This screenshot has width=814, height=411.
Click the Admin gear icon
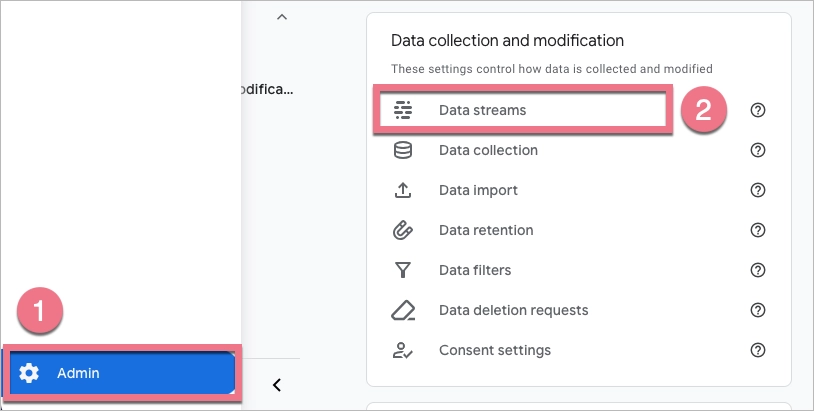tap(29, 373)
